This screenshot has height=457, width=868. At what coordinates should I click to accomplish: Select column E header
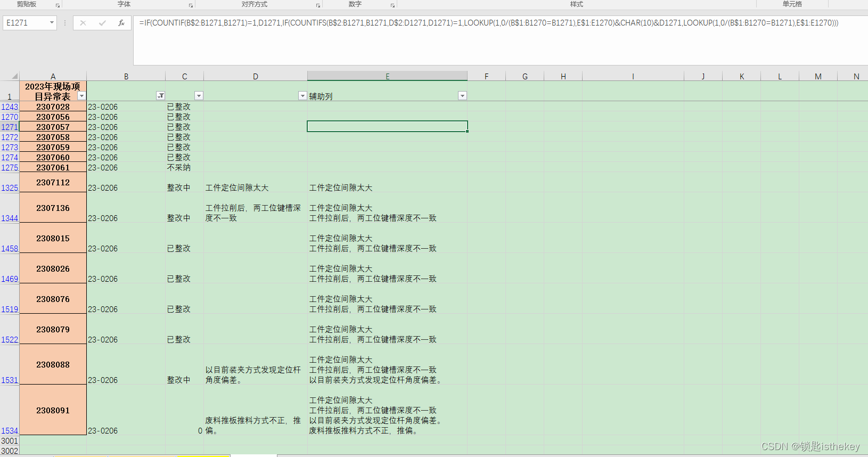(x=388, y=76)
